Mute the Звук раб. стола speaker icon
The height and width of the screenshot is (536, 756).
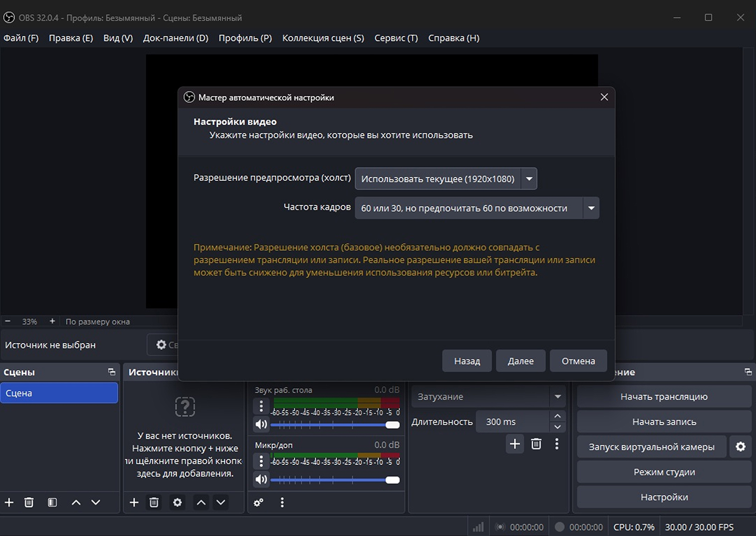tap(261, 424)
